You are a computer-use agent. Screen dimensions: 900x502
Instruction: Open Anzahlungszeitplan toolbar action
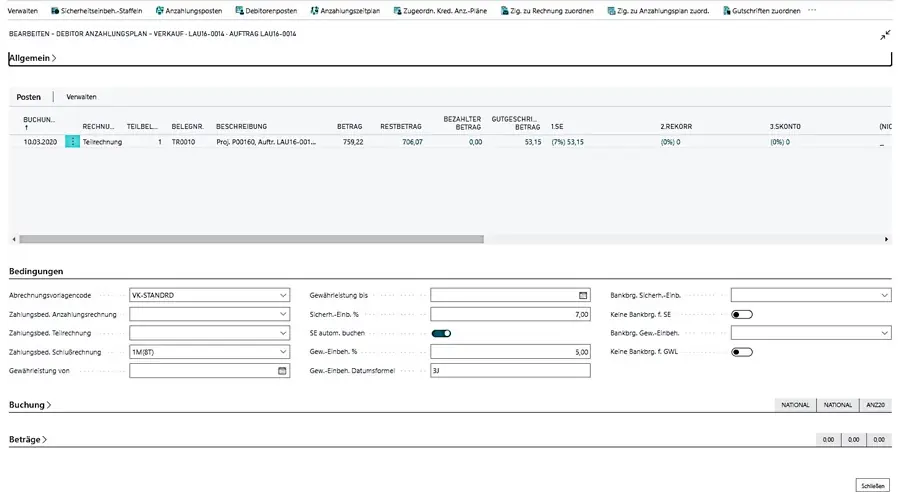[x=345, y=11]
